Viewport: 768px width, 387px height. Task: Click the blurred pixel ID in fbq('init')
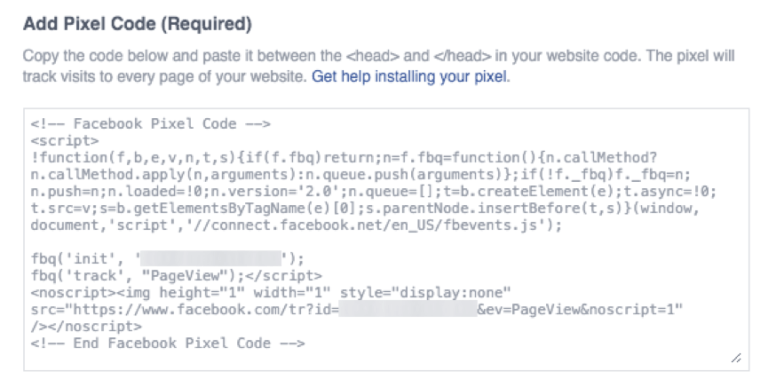click(x=211, y=258)
